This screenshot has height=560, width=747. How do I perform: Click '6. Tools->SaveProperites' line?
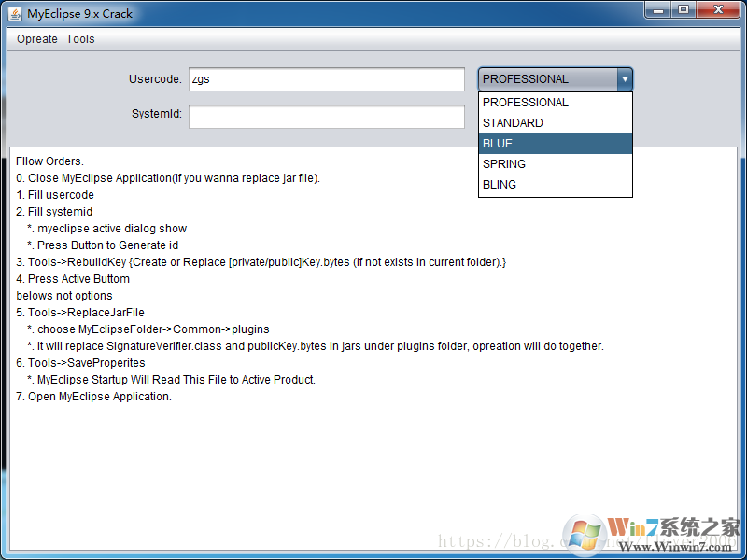coord(80,363)
